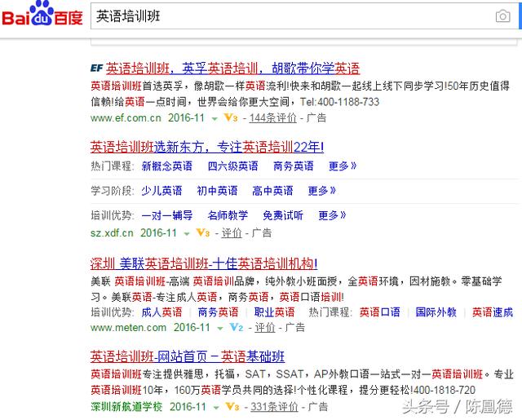Image resolution: width=522 pixels, height=420 pixels.
Task: Open 144条评价 reviews link
Action: coord(273,117)
